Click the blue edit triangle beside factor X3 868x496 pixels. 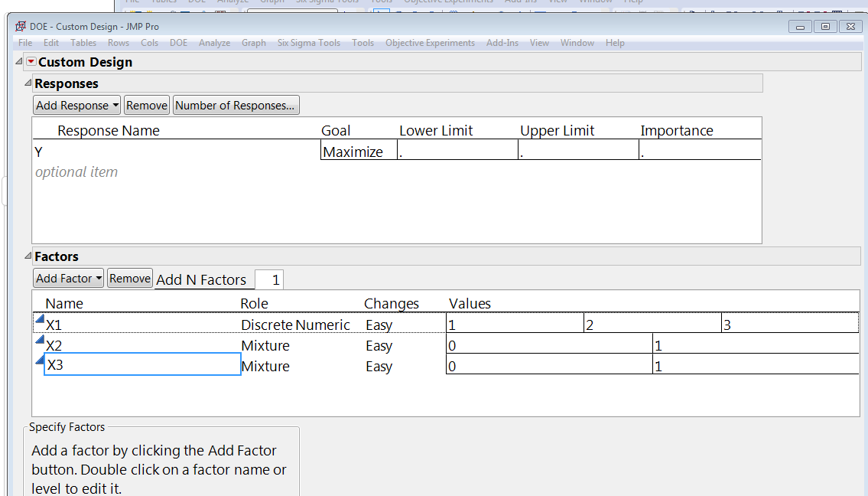(40, 361)
